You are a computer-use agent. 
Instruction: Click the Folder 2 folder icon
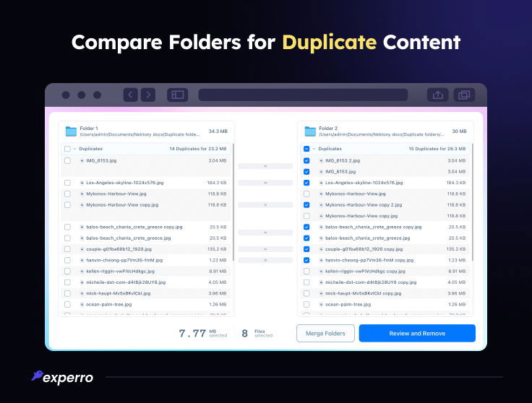(x=310, y=131)
